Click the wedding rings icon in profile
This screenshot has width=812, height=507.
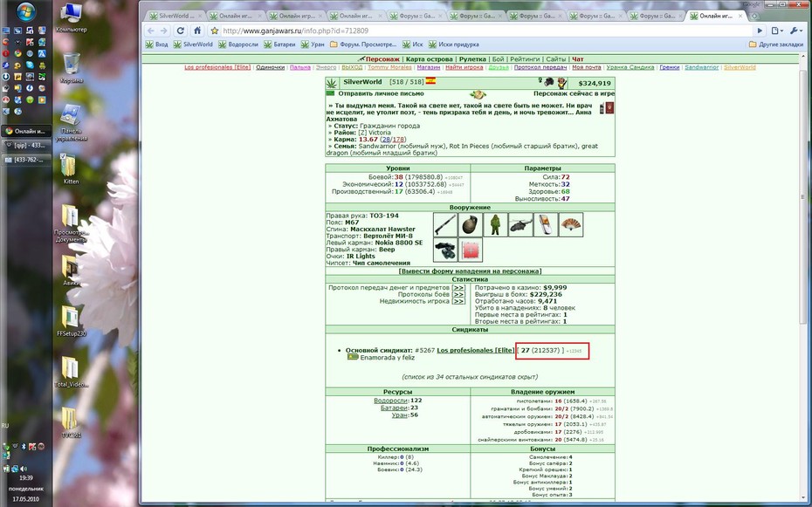click(477, 94)
